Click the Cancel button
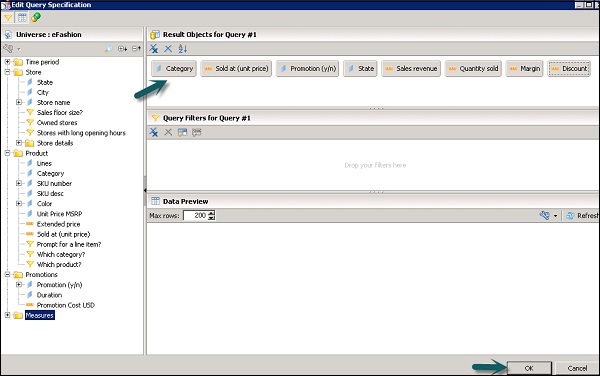600x376 pixels. coord(577,368)
